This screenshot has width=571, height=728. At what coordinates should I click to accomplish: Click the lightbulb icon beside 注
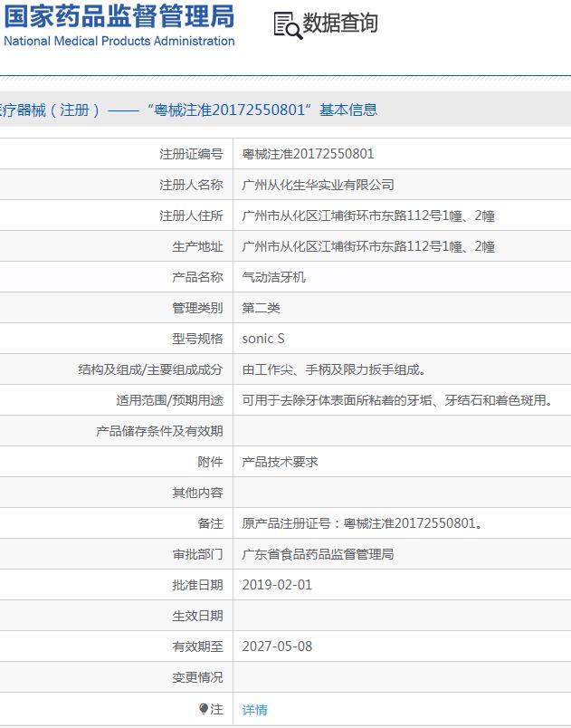pos(204,708)
